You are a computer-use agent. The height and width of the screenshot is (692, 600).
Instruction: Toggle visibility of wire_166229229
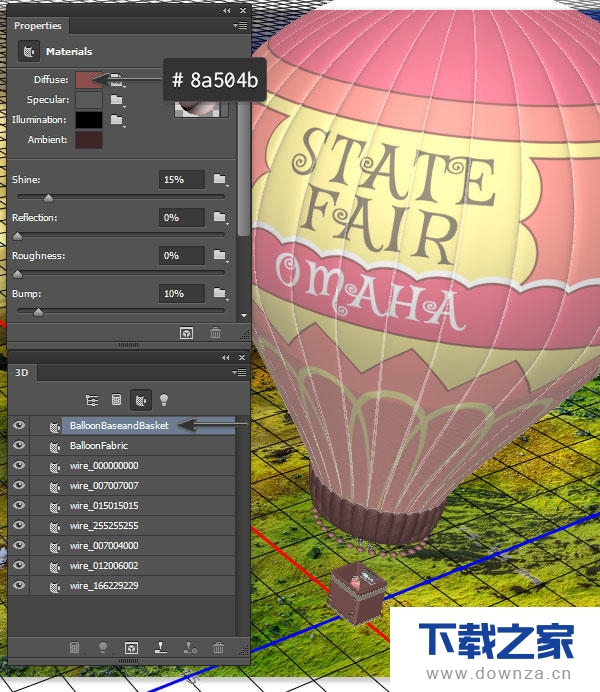[19, 585]
